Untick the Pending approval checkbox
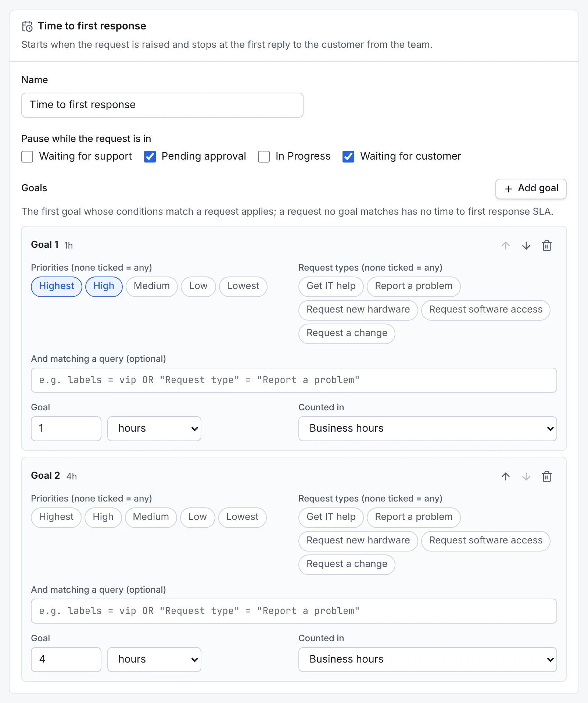This screenshot has width=588, height=703. pos(150,157)
